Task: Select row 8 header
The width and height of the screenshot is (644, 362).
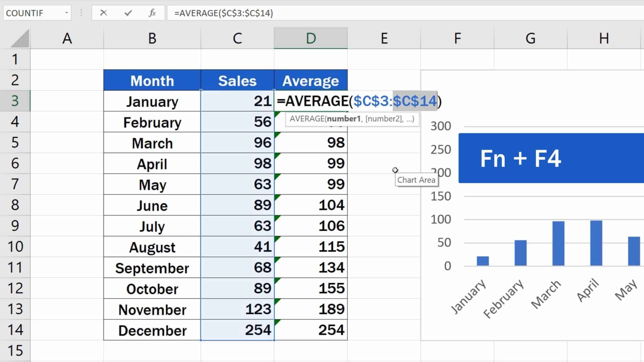Action: point(15,205)
